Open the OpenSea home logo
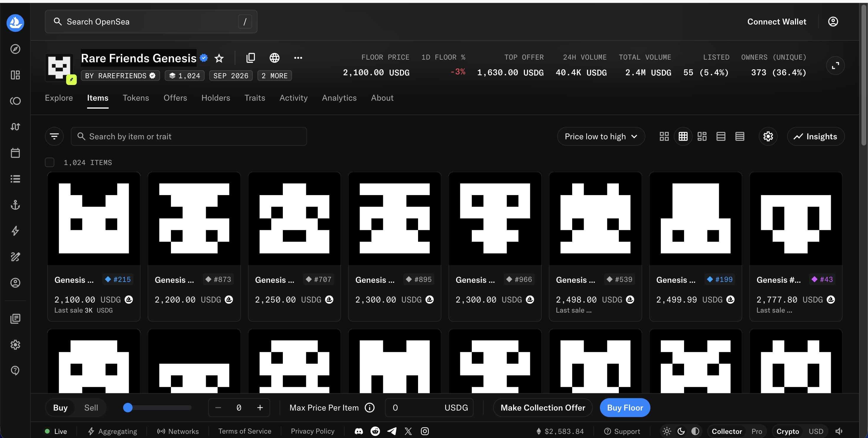Image resolution: width=868 pixels, height=438 pixels. pos(15,22)
